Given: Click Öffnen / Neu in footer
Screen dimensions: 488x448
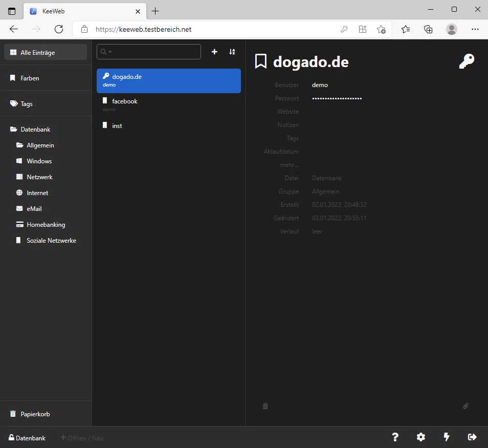Looking at the screenshot, I should tap(82, 438).
